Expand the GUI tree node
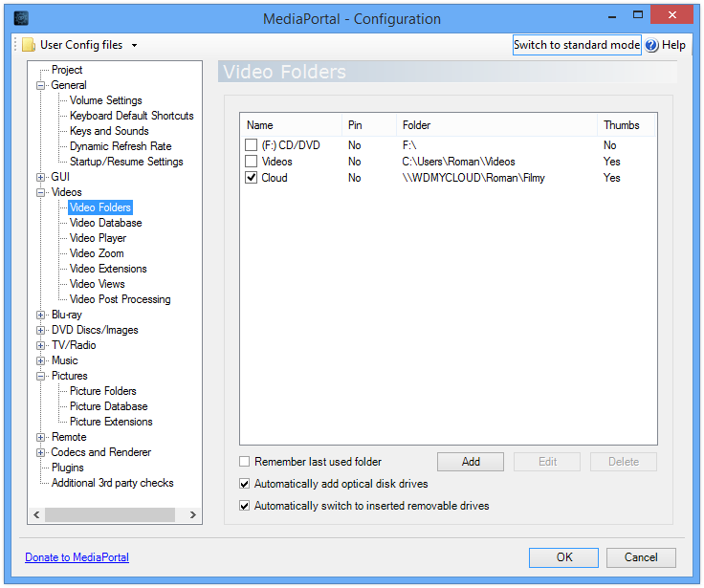704x588 pixels. (x=40, y=177)
